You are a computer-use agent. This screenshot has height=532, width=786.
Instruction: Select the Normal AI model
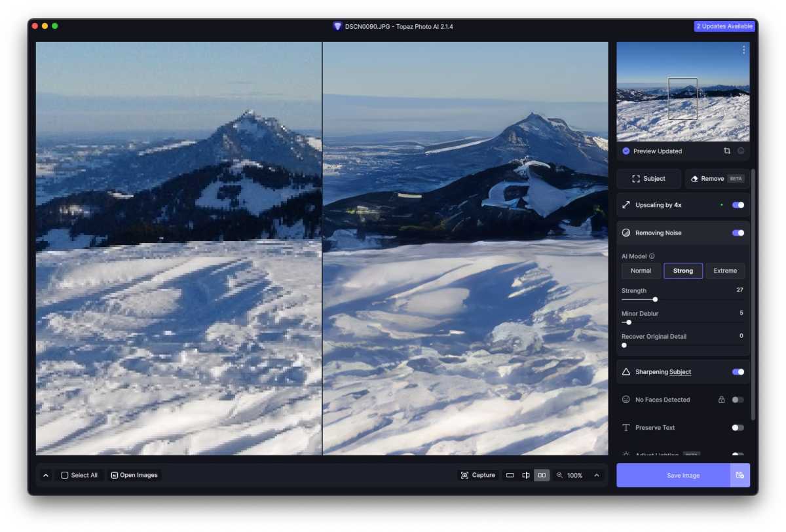pos(641,271)
